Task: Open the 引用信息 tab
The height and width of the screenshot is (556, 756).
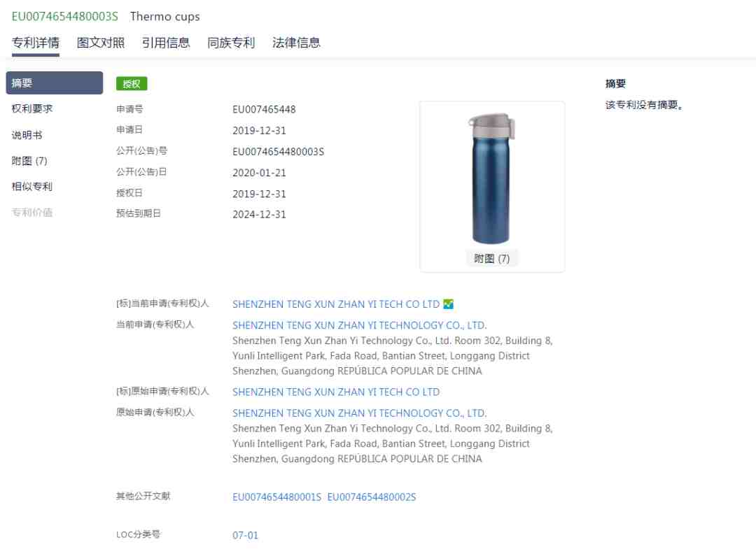Action: [x=166, y=43]
